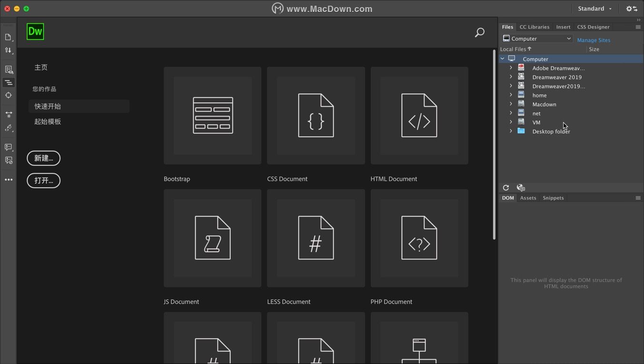Expand Dreamweaver2019... volume
Image resolution: width=644 pixels, height=364 pixels.
(x=511, y=86)
